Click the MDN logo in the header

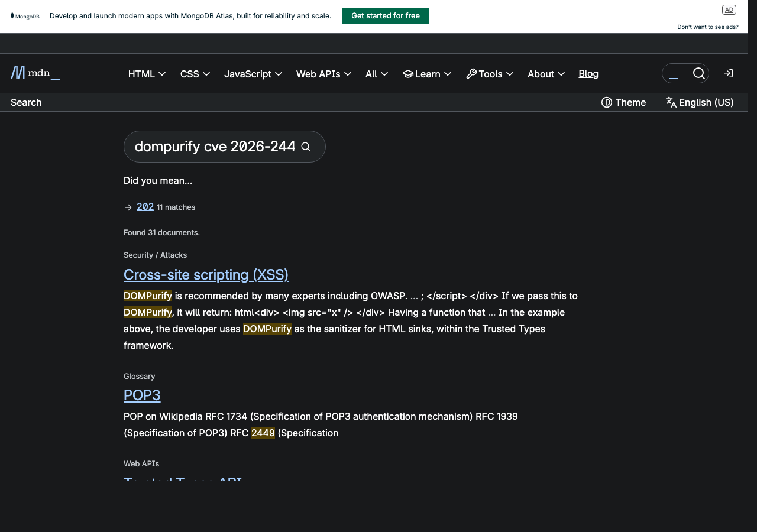coord(34,73)
